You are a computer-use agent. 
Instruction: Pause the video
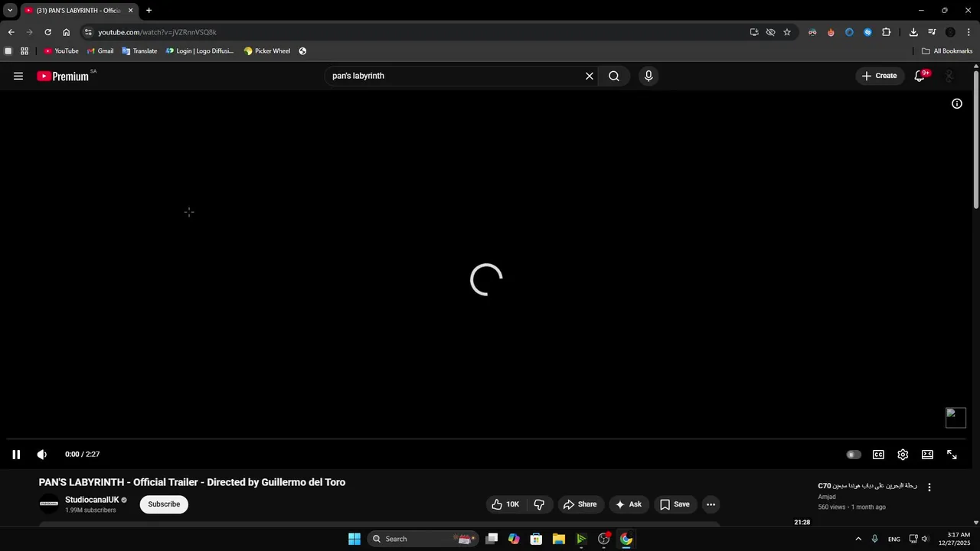tap(16, 455)
